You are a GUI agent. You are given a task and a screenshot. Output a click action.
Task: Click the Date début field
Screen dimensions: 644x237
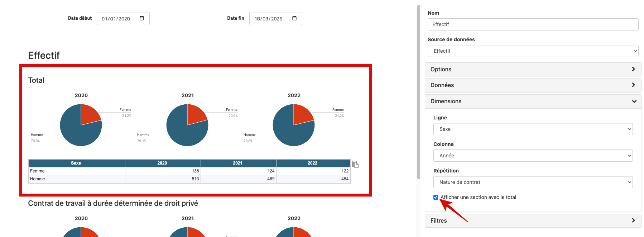pyautogui.click(x=123, y=19)
